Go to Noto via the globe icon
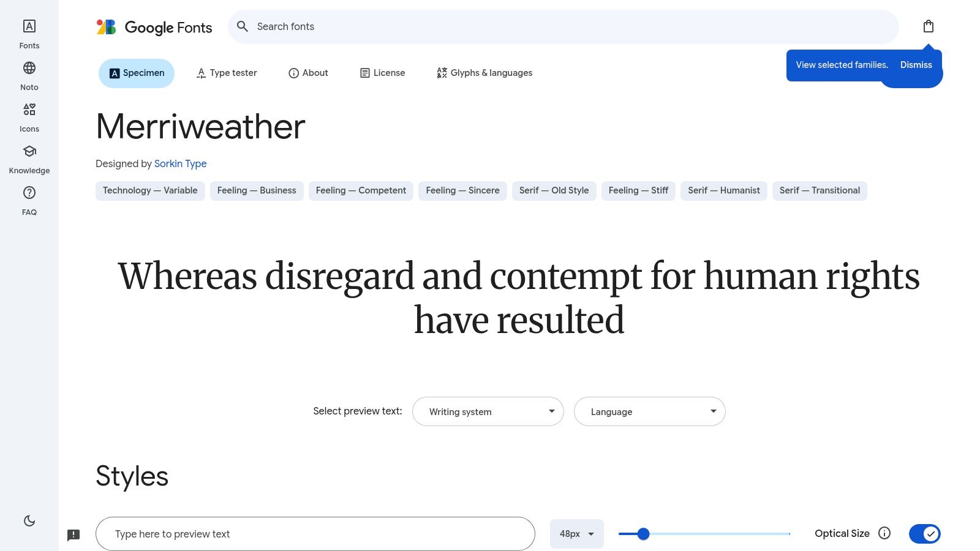Viewport: 980px width, 551px height. (x=29, y=76)
